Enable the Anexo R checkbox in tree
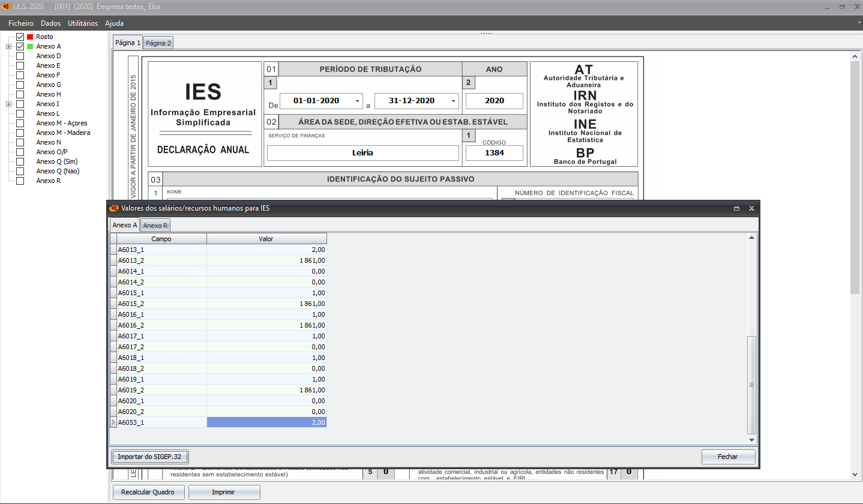The height and width of the screenshot is (504, 863). pyautogui.click(x=20, y=181)
